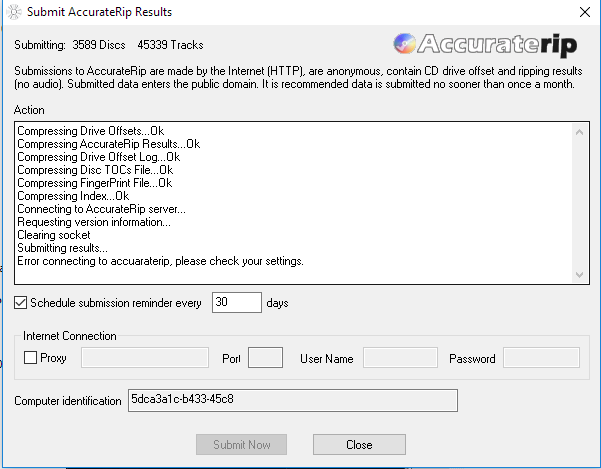Select the User Name field
This screenshot has width=601, height=469.
pyautogui.click(x=400, y=358)
